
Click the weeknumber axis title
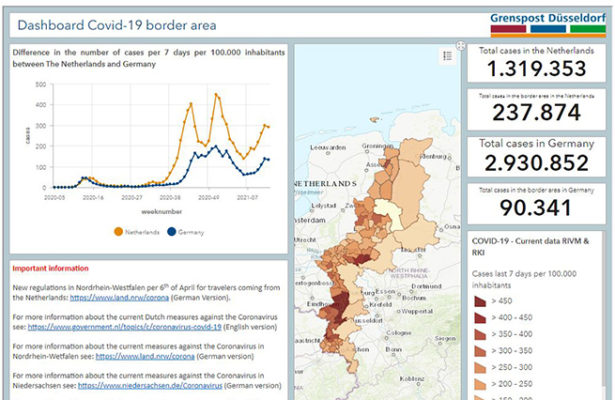pos(162,212)
